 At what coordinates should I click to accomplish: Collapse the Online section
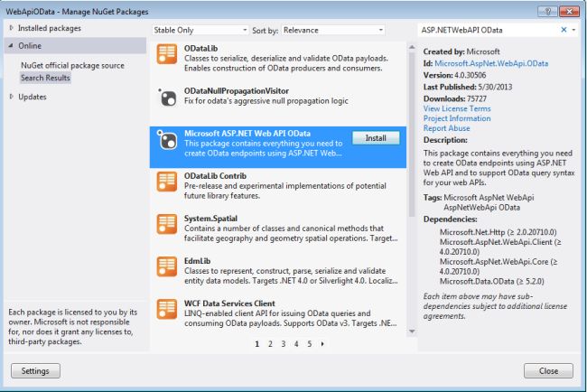(x=11, y=46)
